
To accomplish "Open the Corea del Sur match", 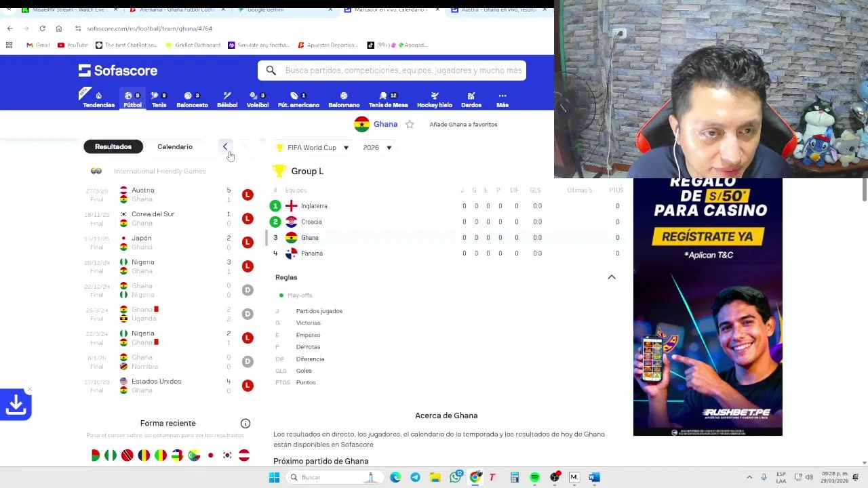I will click(x=168, y=218).
